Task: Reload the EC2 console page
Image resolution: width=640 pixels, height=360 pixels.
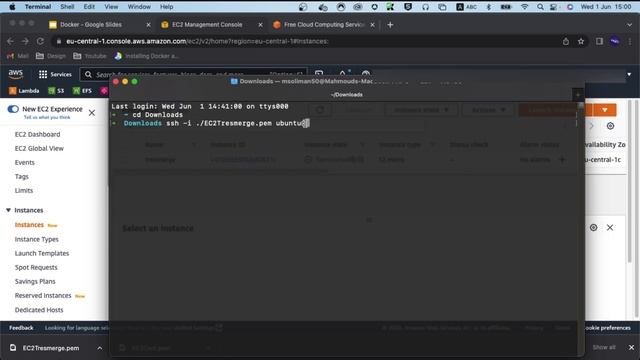Action: click(40, 41)
